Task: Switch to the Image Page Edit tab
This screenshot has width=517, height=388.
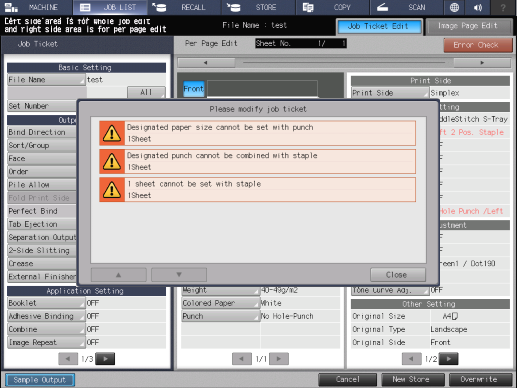Action: tap(468, 26)
